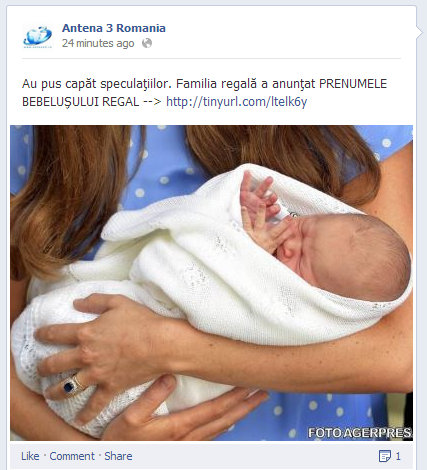Open the '24 minutes ago' timestamp permalink

pyautogui.click(x=98, y=43)
